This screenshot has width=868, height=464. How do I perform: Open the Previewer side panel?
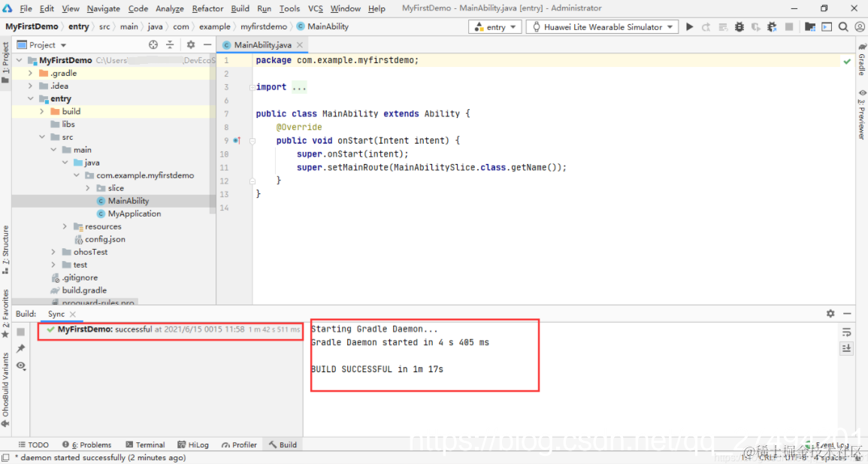point(862,114)
